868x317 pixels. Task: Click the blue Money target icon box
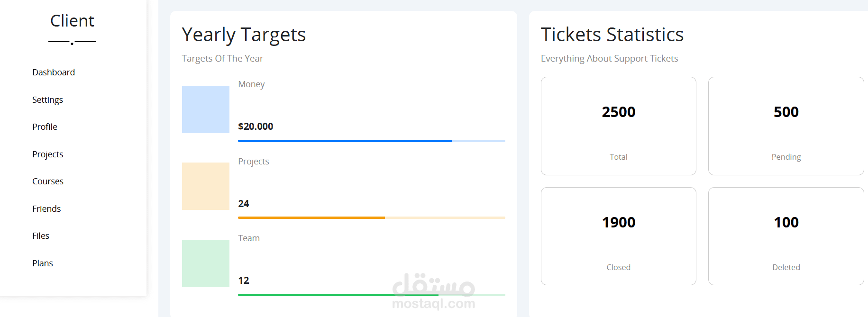(x=206, y=109)
